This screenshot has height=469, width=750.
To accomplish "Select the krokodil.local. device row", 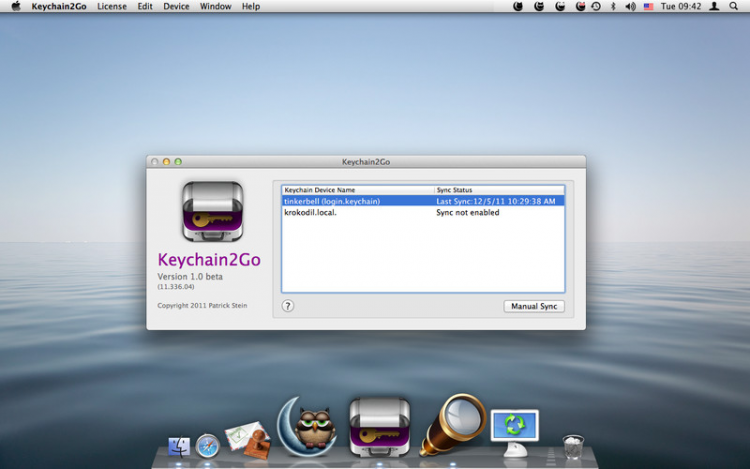I will point(423,212).
